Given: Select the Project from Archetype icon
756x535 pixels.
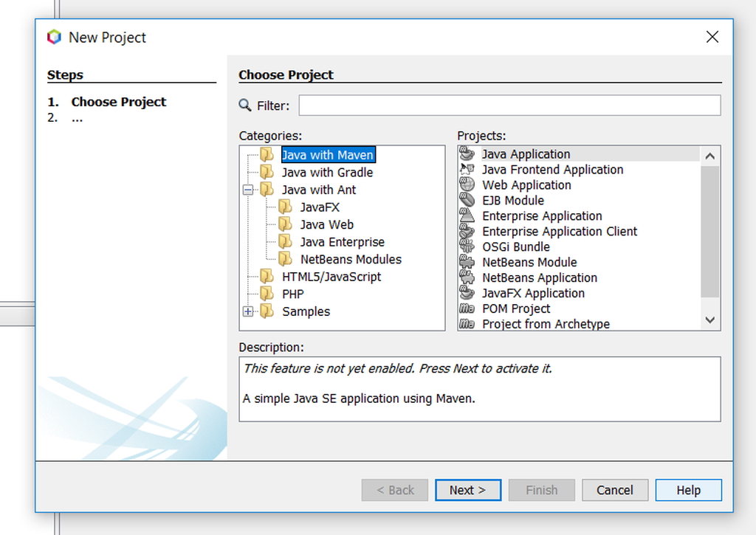Looking at the screenshot, I should click(x=466, y=323).
